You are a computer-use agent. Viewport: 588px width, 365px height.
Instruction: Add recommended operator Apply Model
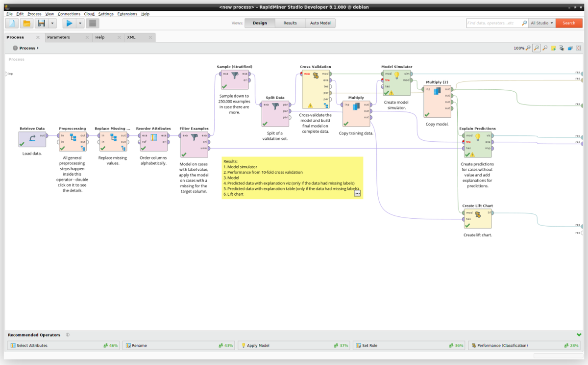(x=294, y=345)
